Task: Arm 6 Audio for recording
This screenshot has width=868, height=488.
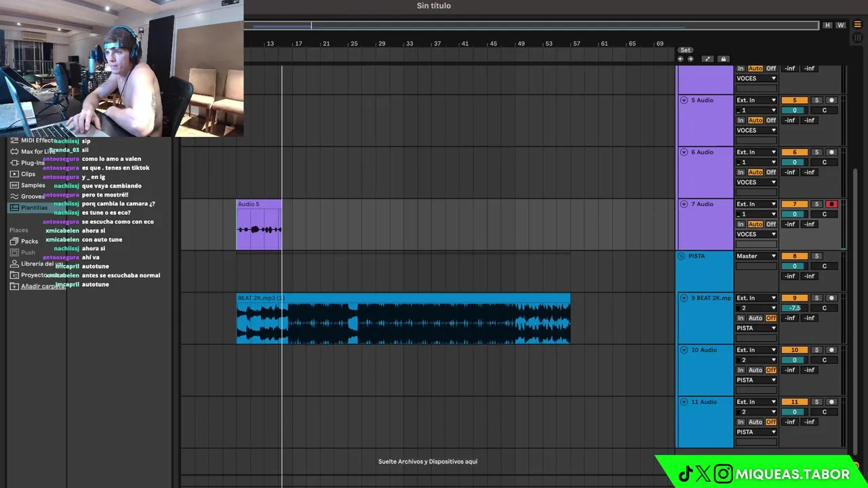Action: pos(831,152)
